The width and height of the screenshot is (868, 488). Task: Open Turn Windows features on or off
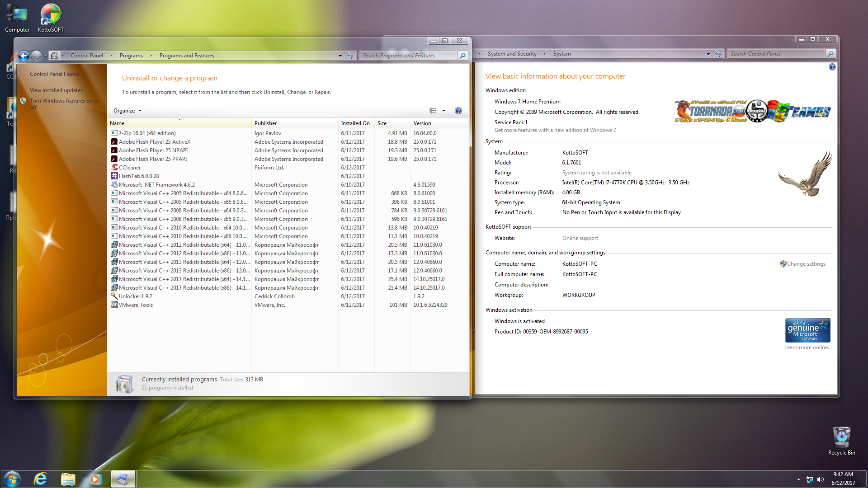coord(64,104)
